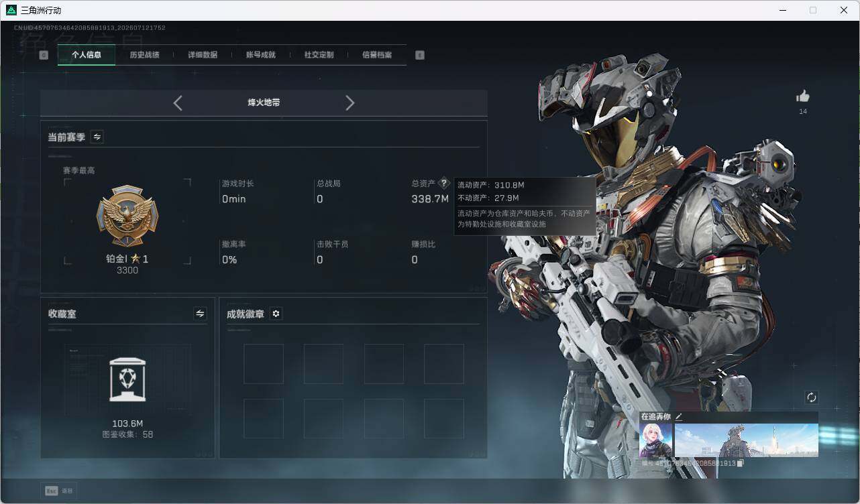Viewport: 860px width, 504px height.
Task: Click the like count 14
Action: click(803, 111)
